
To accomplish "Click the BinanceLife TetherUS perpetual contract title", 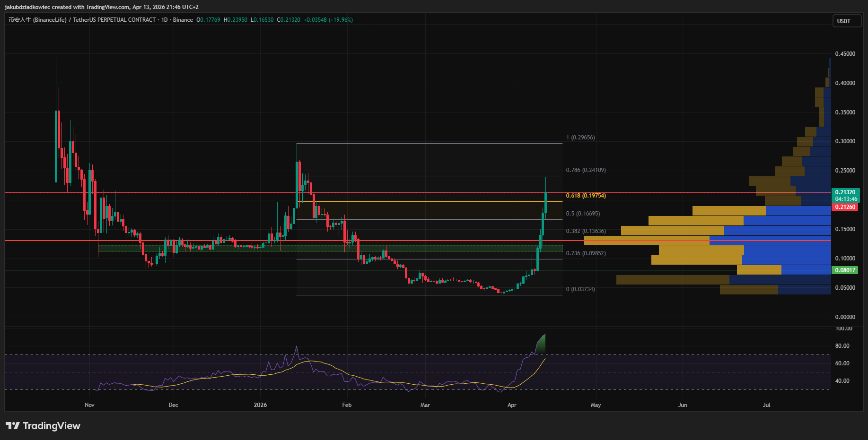I will 82,20.
